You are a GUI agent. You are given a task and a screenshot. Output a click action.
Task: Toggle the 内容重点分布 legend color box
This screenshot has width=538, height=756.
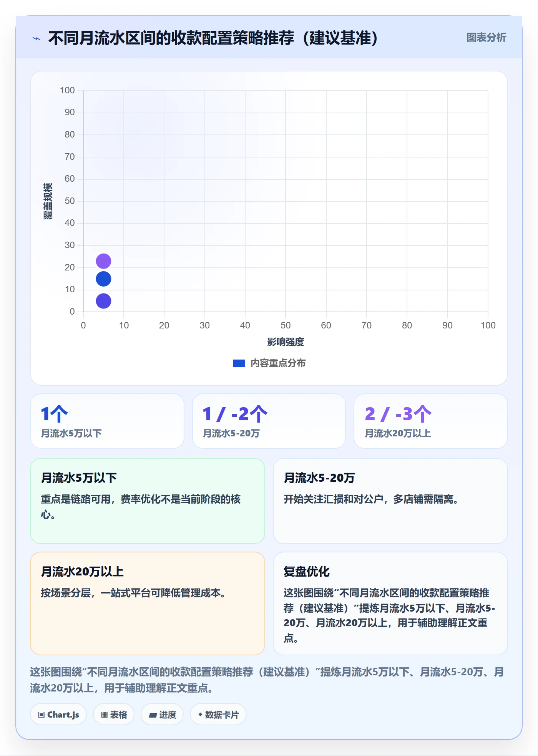tap(239, 363)
